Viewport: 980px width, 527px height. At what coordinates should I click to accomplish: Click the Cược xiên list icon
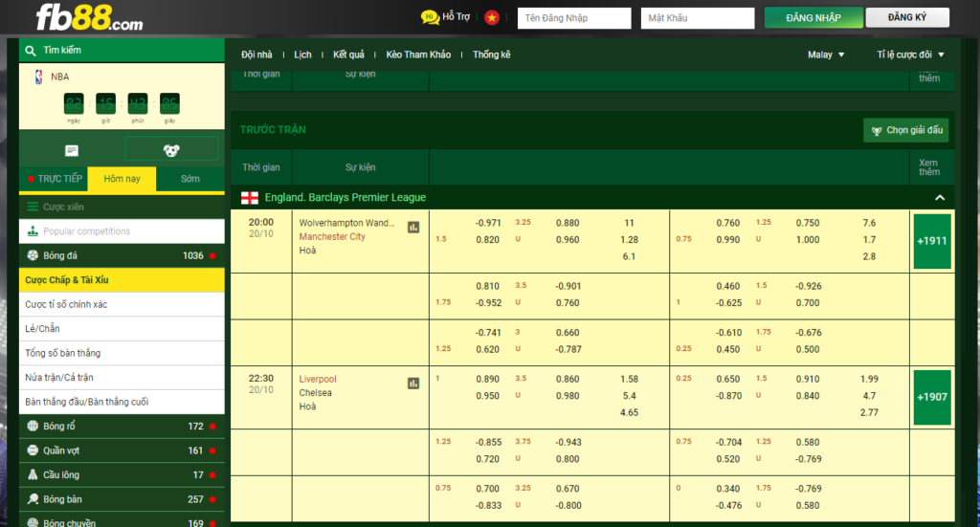coord(32,207)
